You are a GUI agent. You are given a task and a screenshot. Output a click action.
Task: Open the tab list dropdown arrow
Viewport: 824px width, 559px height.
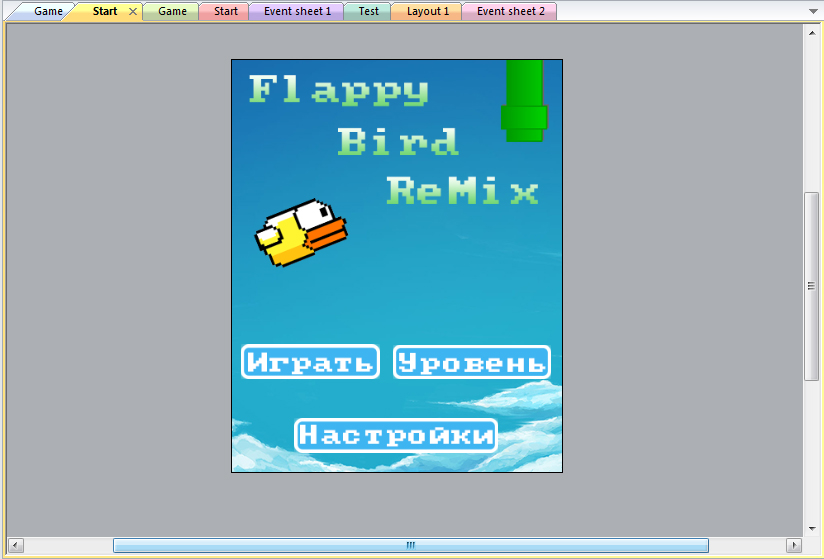[x=812, y=11]
